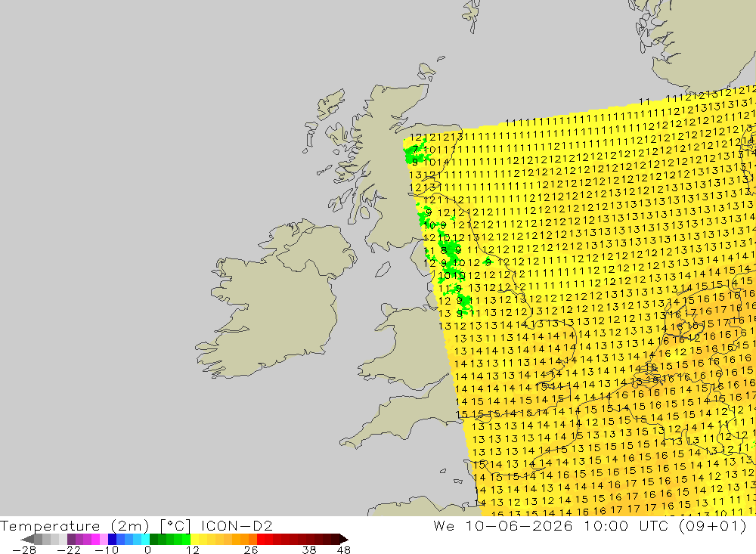Click the '0' legend scale label
The width and height of the screenshot is (756, 554).
tap(148, 549)
